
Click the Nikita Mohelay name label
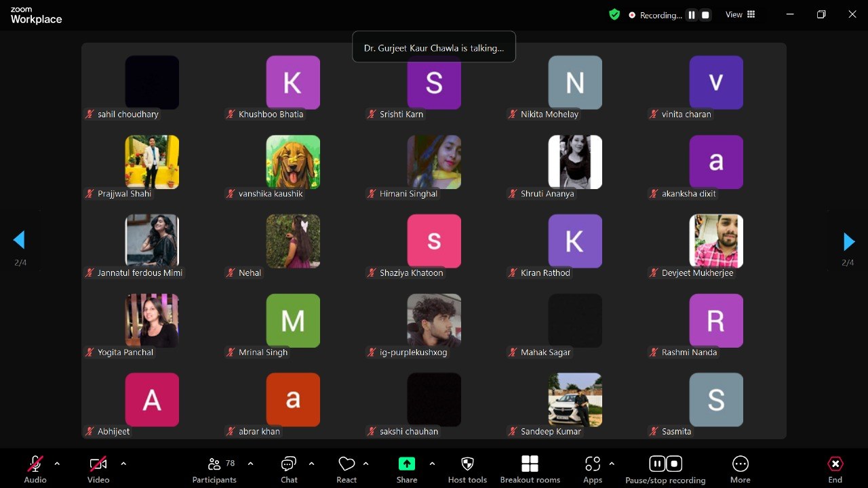pos(549,115)
